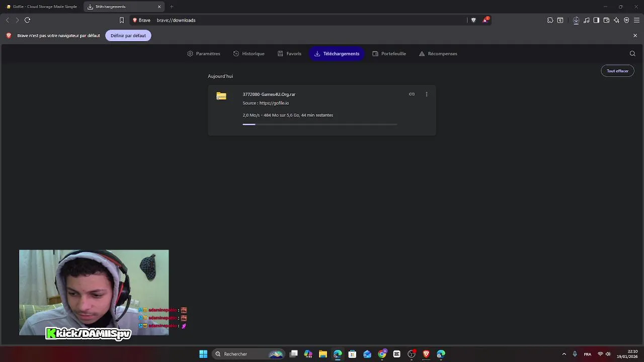Search downloads with magnifier icon
The height and width of the screenshot is (362, 644).
[632, 53]
